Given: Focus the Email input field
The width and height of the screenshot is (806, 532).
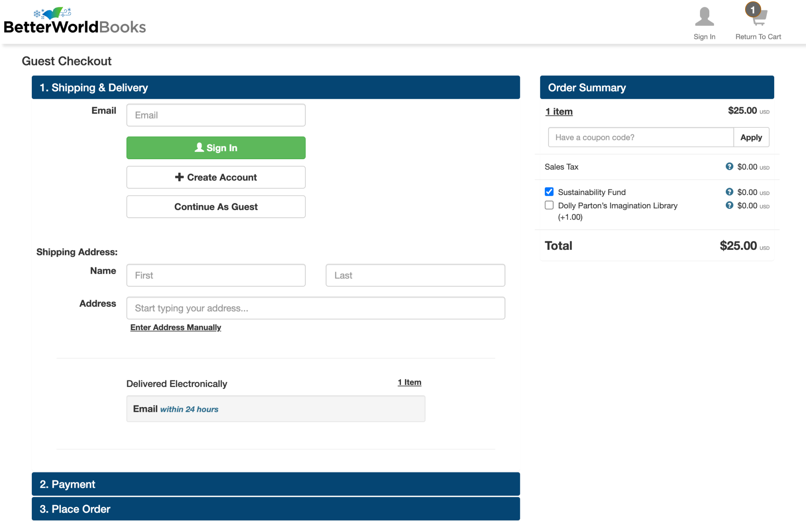Looking at the screenshot, I should pos(216,115).
